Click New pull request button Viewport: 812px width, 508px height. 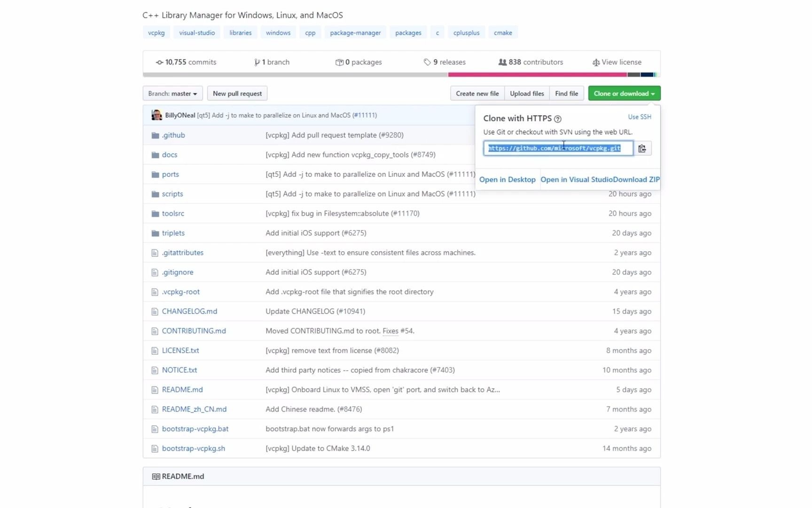click(237, 94)
